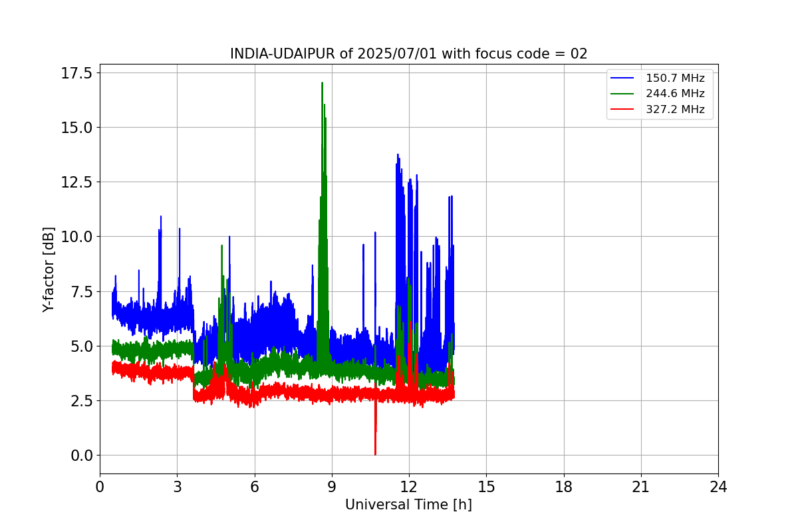Click the 0.0 y-axis tick label
The width and height of the screenshot is (798, 532).
pyautogui.click(x=80, y=456)
